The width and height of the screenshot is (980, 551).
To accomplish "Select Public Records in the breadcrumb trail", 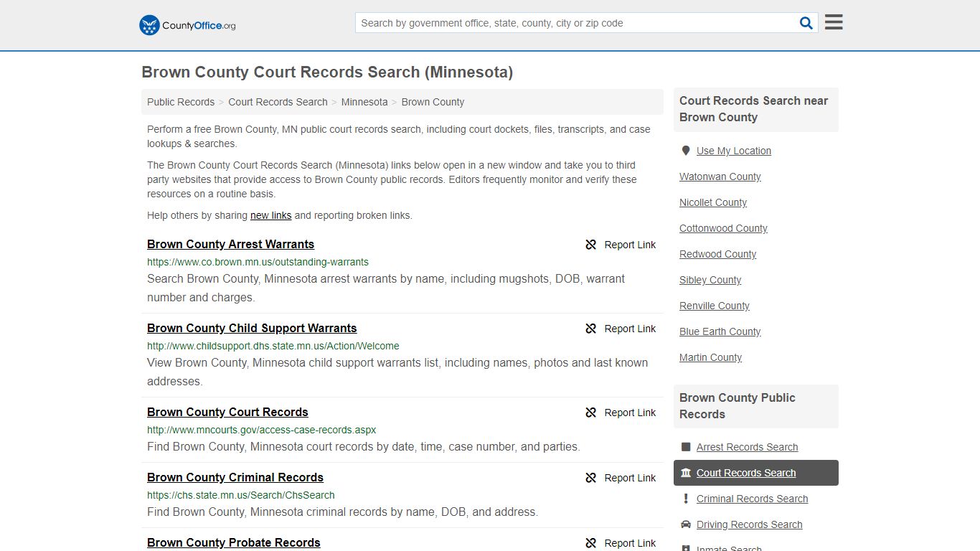I will coord(180,102).
